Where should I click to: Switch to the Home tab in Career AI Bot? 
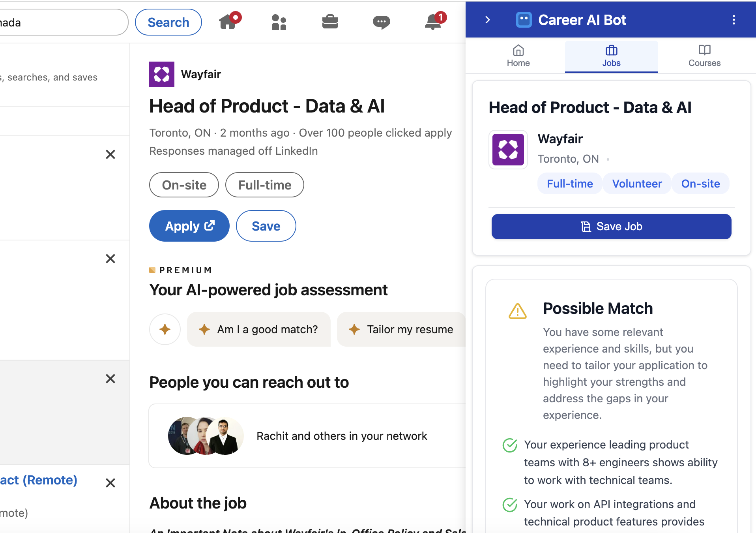click(x=518, y=56)
